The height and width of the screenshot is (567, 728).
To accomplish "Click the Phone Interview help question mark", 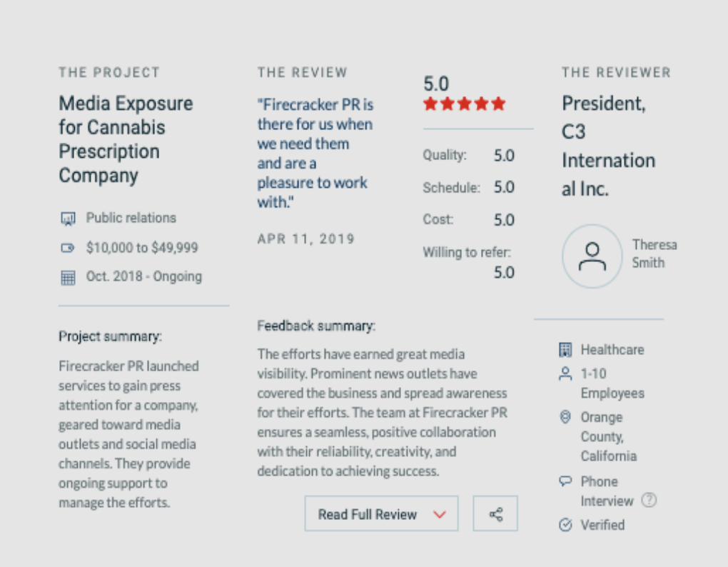I will tap(649, 501).
